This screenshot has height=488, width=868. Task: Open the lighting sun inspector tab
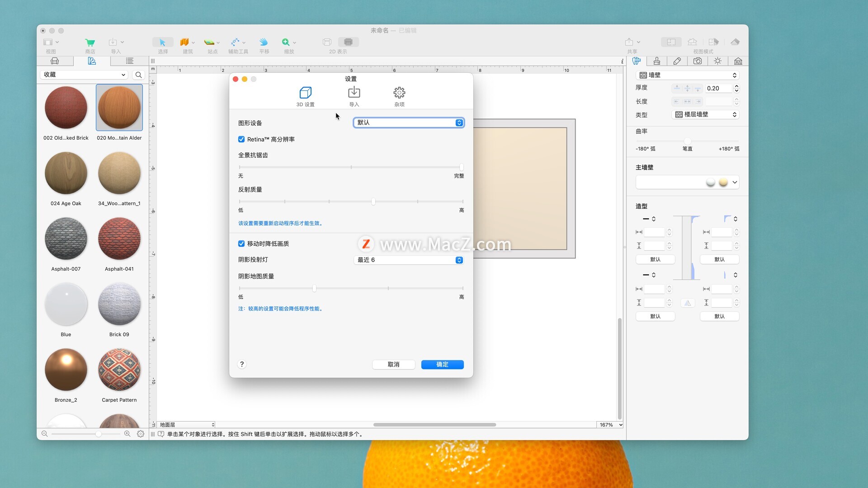(717, 61)
